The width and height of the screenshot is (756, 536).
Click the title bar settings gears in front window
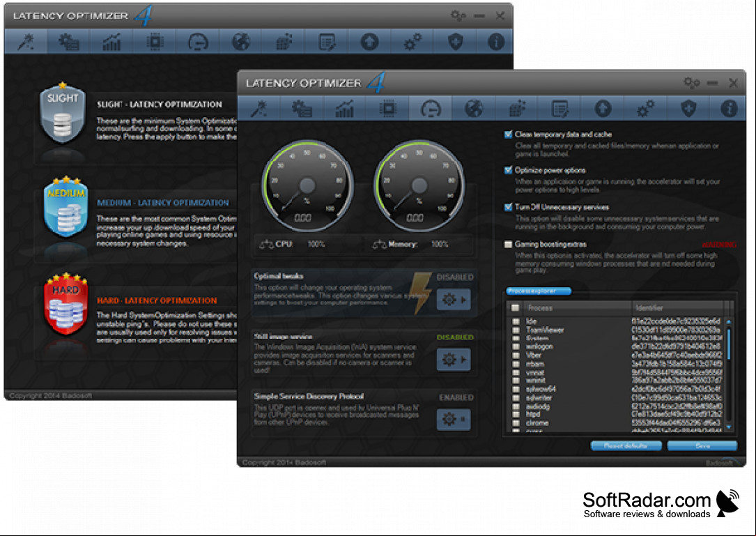[691, 82]
